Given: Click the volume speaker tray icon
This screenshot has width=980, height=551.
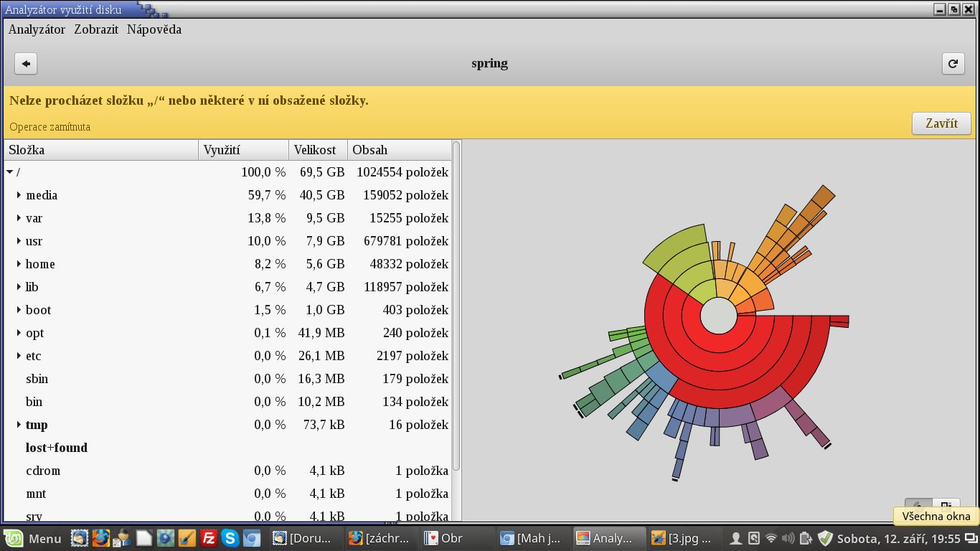Looking at the screenshot, I should click(788, 537).
